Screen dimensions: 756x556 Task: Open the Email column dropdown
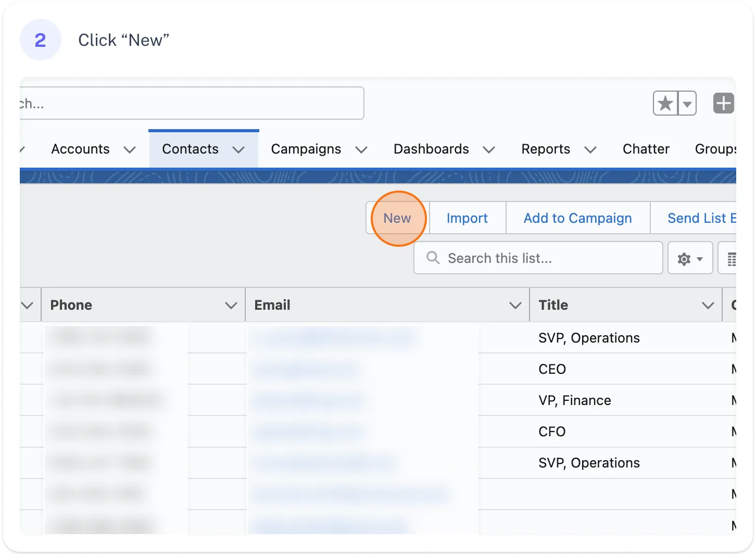coord(515,305)
